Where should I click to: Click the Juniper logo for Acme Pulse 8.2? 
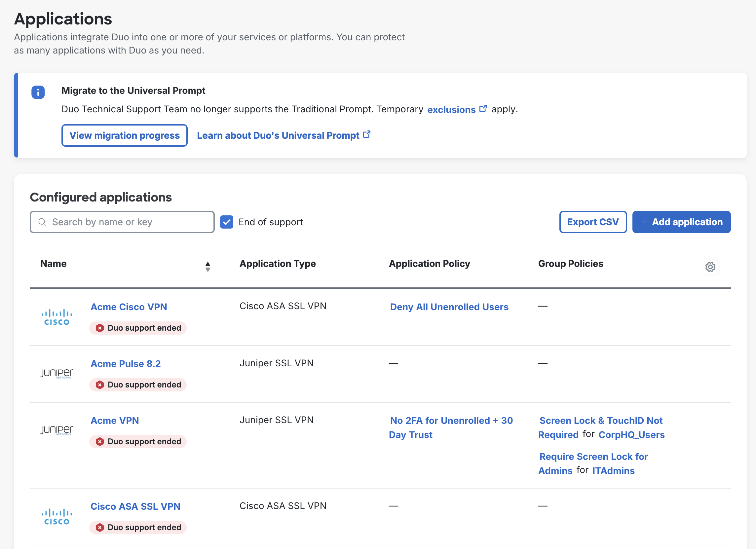pyautogui.click(x=57, y=373)
